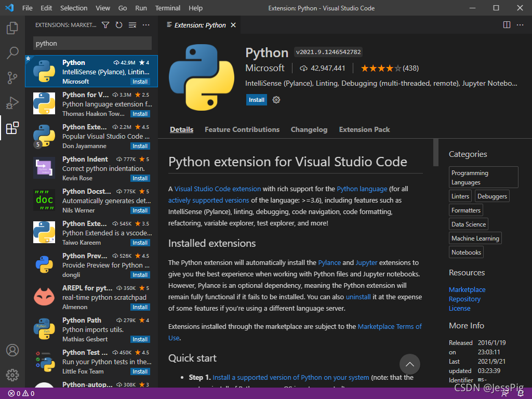Install Microsoft Python from list
This screenshot has height=399, width=532.
tap(140, 82)
